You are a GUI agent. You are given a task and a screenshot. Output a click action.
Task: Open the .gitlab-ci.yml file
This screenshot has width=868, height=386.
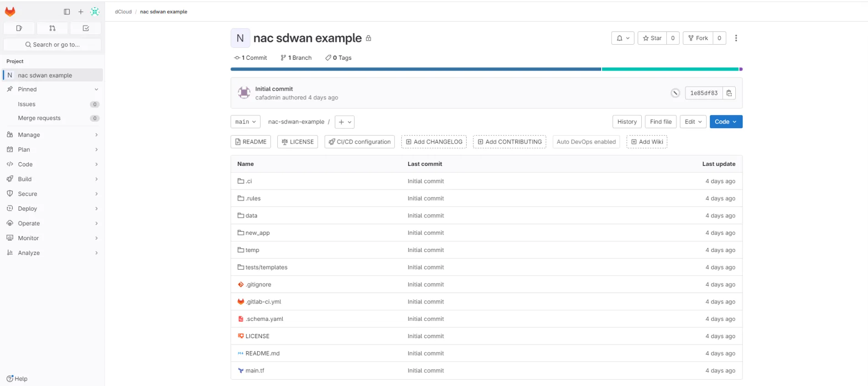(x=264, y=302)
